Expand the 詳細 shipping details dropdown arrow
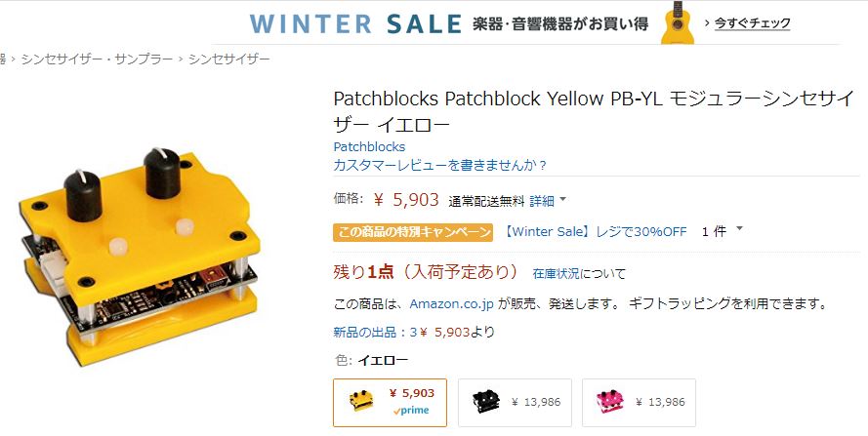 click(x=563, y=199)
